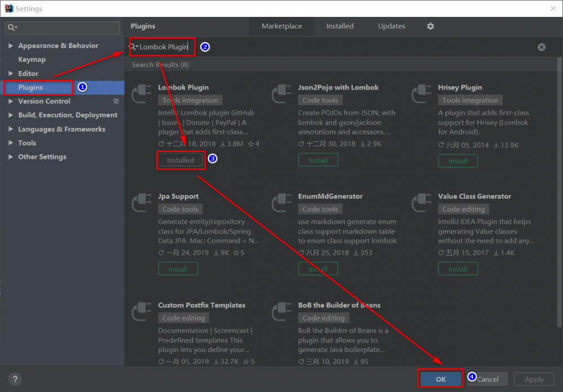Install the Json2Pojo with Lombok plugin

(318, 160)
